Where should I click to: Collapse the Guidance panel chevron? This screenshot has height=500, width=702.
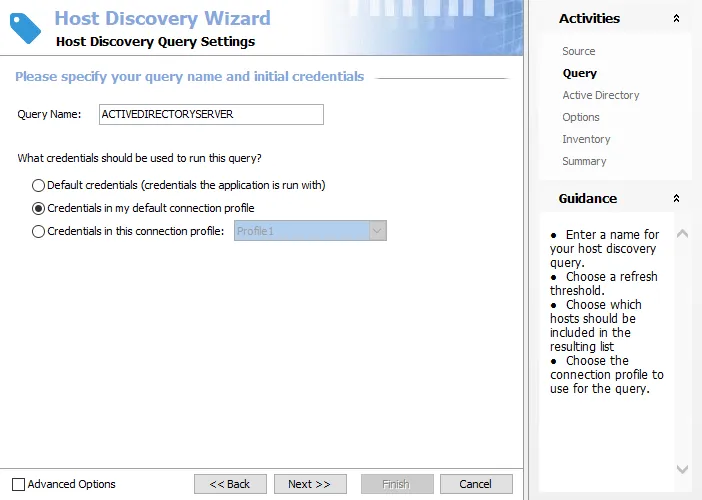(x=676, y=198)
